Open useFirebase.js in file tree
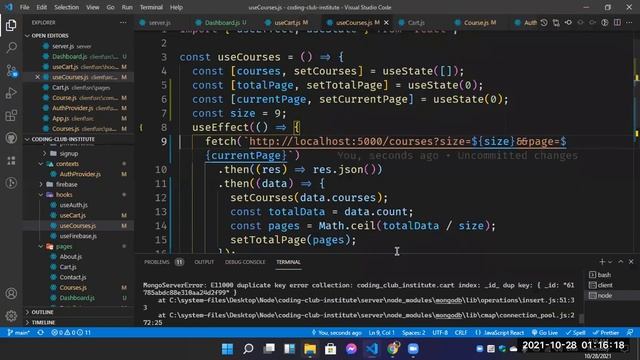 (78, 236)
